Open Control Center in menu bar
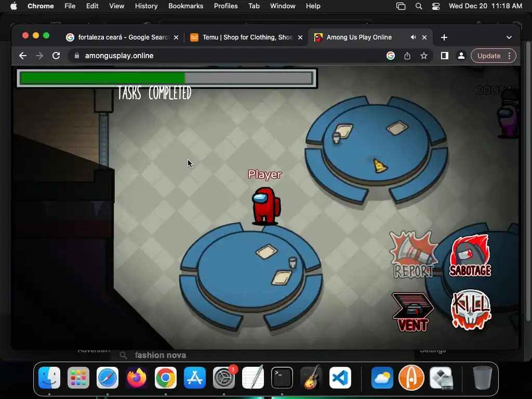The width and height of the screenshot is (532, 399). pos(436,6)
